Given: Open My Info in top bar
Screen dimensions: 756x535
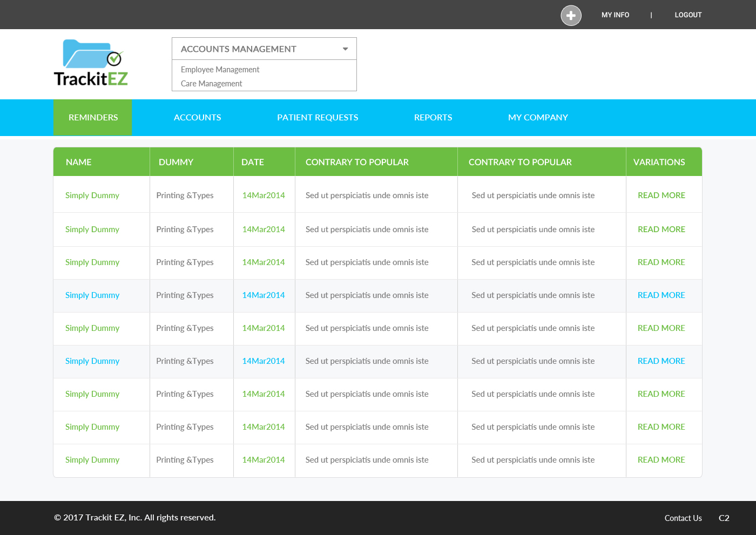Looking at the screenshot, I should (615, 15).
